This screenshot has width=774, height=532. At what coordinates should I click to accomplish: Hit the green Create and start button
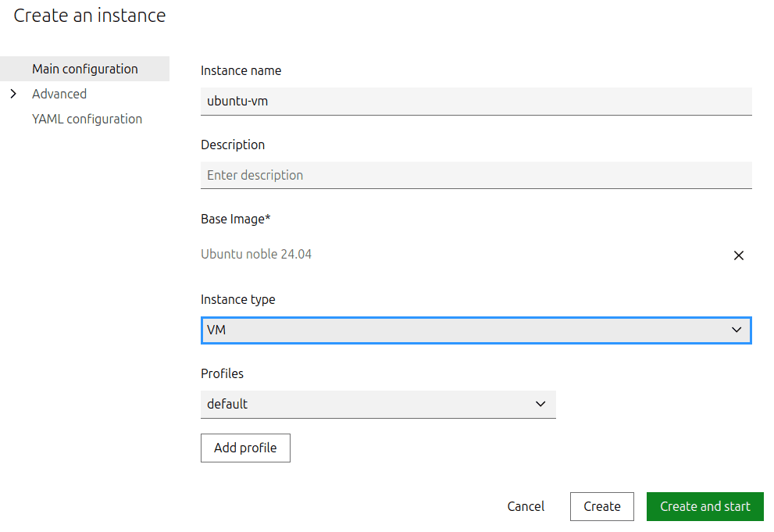pos(704,506)
